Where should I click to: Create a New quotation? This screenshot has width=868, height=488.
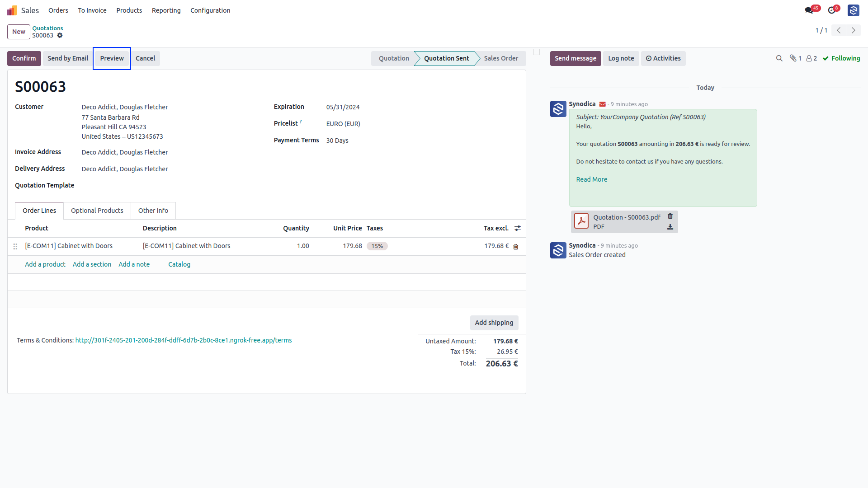click(19, 32)
